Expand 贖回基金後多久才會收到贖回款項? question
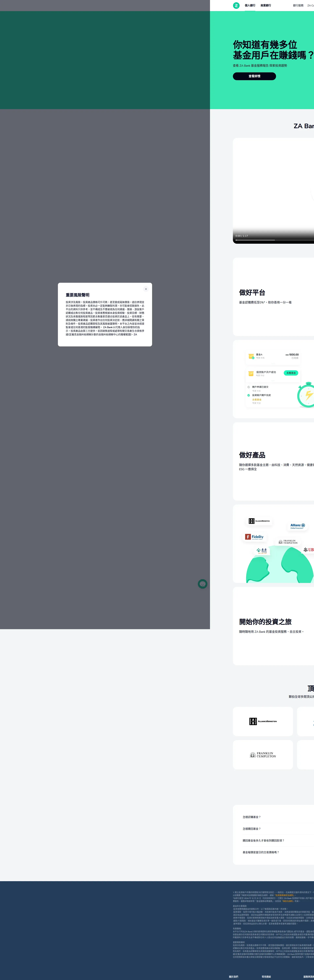Screen dimensions: 314x980 (278, 841)
